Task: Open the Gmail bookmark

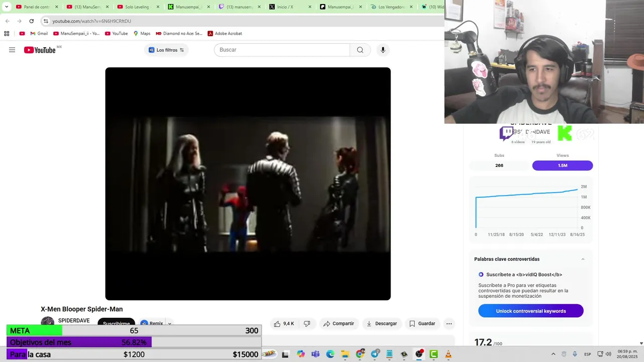Action: pos(39,34)
